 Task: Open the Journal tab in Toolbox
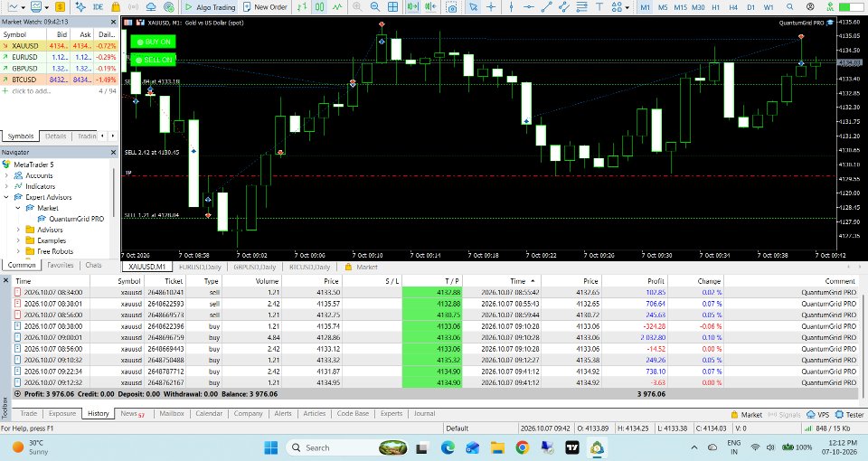click(x=425, y=413)
